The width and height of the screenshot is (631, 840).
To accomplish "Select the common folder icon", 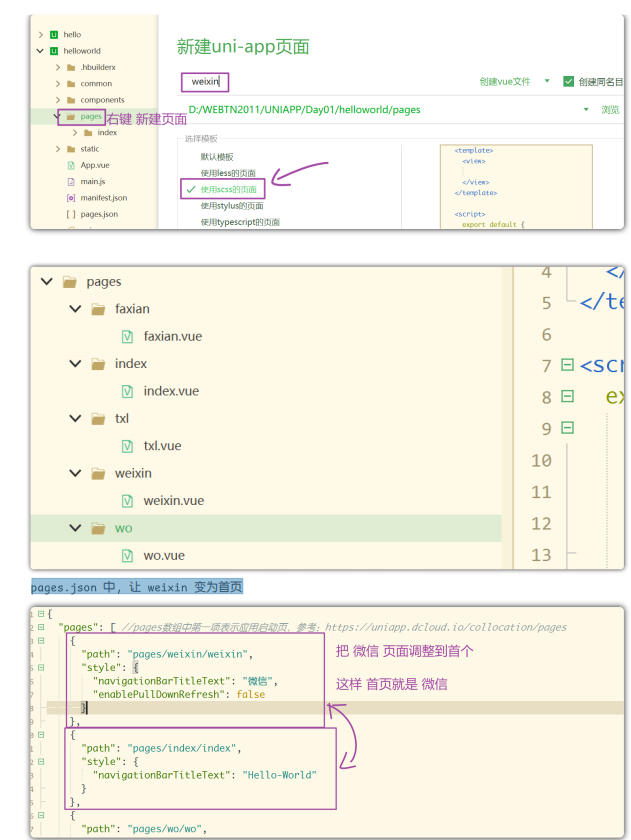I will [x=71, y=84].
